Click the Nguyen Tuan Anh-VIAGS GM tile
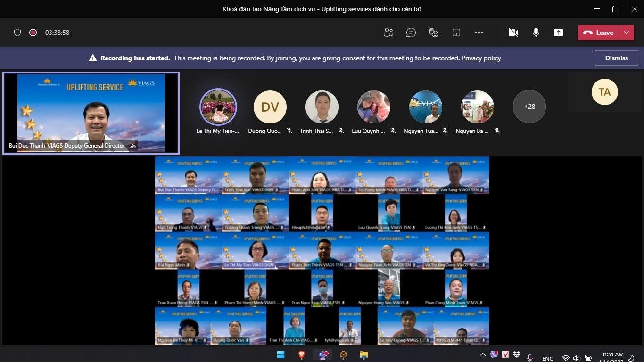The width and height of the screenshot is (644, 362). pyautogui.click(x=389, y=251)
